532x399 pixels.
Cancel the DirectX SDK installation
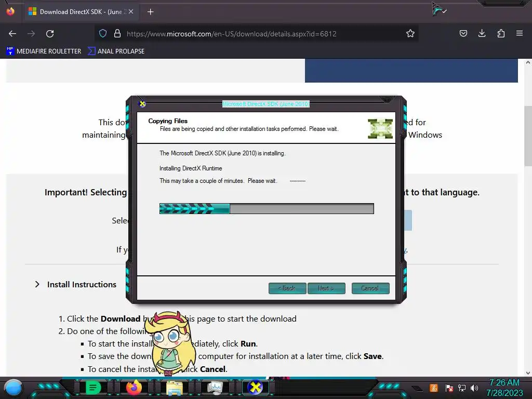click(370, 288)
